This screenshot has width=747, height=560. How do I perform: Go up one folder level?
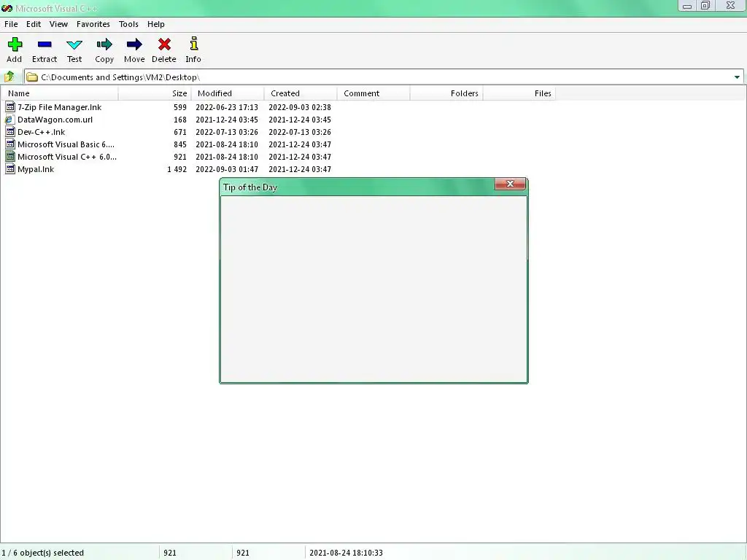pos(9,77)
